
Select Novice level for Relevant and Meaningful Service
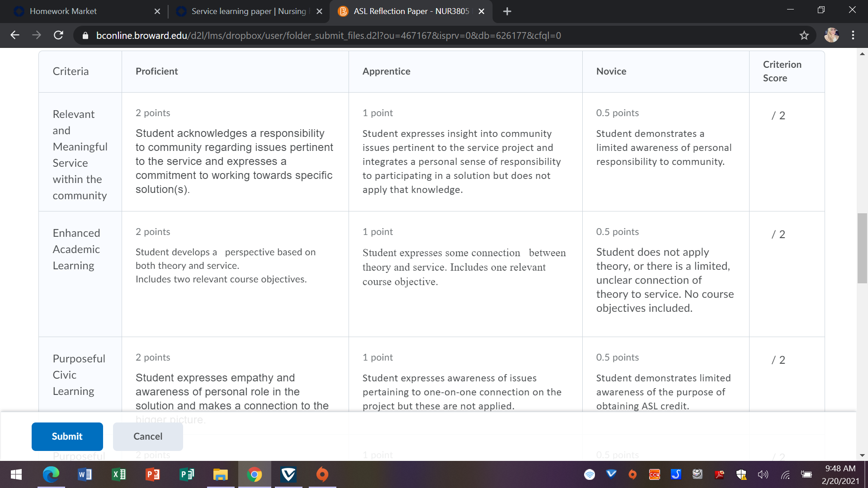tap(665, 152)
